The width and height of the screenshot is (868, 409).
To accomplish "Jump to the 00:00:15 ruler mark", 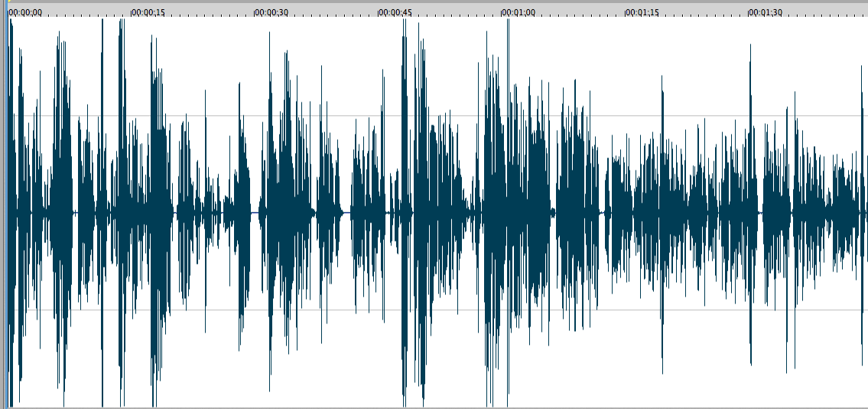I will [148, 12].
